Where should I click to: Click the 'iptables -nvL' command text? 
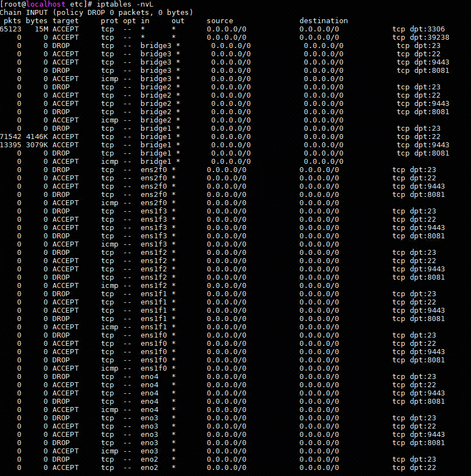pos(125,4)
